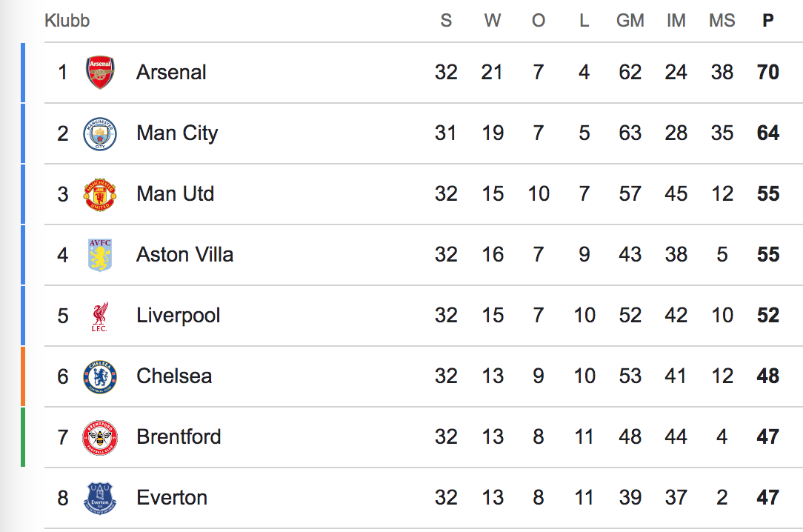The height and width of the screenshot is (532, 803).
Task: Click the Liverpool team name
Action: [179, 316]
